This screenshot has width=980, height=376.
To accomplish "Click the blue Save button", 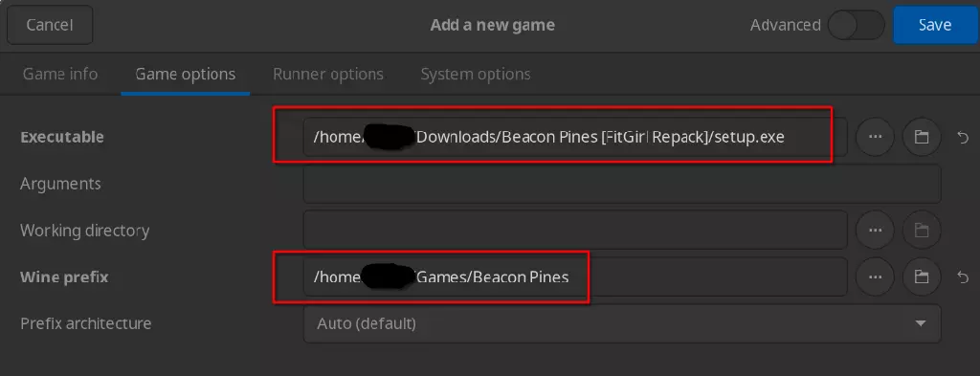I will point(935,25).
